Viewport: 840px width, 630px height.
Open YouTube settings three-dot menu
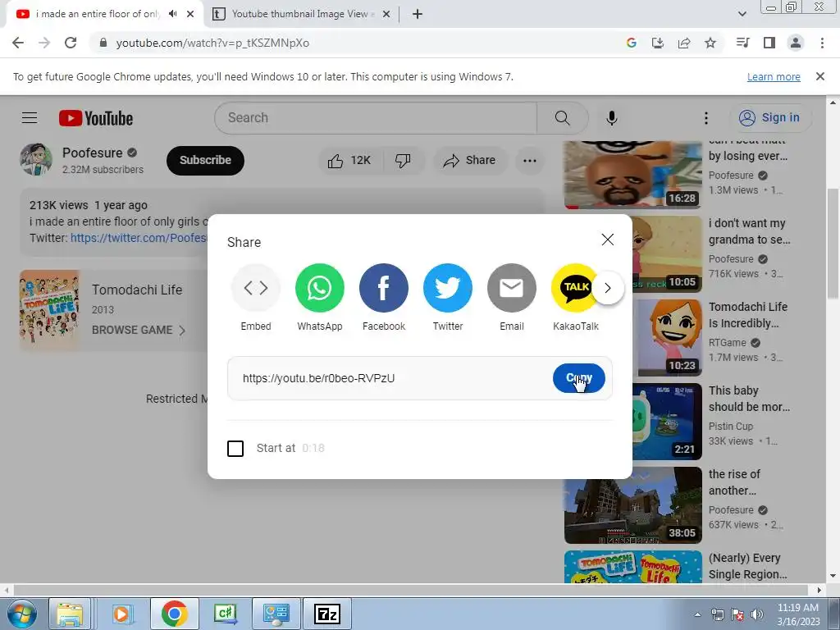pos(706,118)
